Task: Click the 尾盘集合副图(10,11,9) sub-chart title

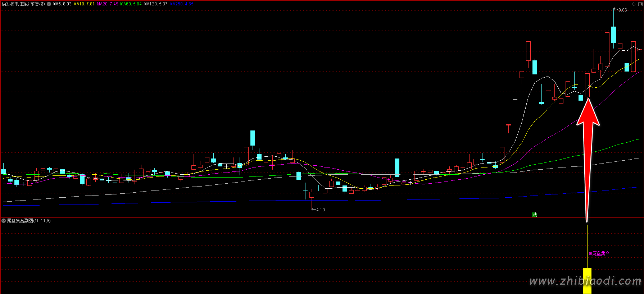Action: (x=29, y=221)
